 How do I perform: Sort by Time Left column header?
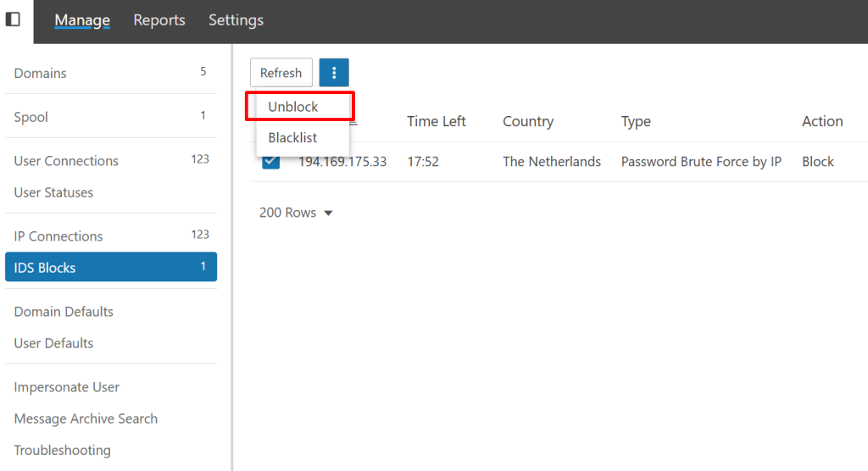(436, 121)
